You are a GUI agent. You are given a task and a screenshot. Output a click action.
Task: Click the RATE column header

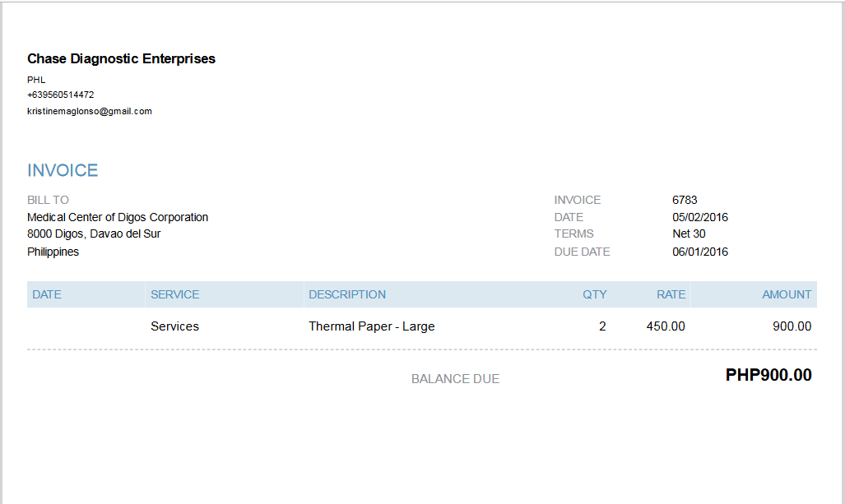pyautogui.click(x=671, y=294)
